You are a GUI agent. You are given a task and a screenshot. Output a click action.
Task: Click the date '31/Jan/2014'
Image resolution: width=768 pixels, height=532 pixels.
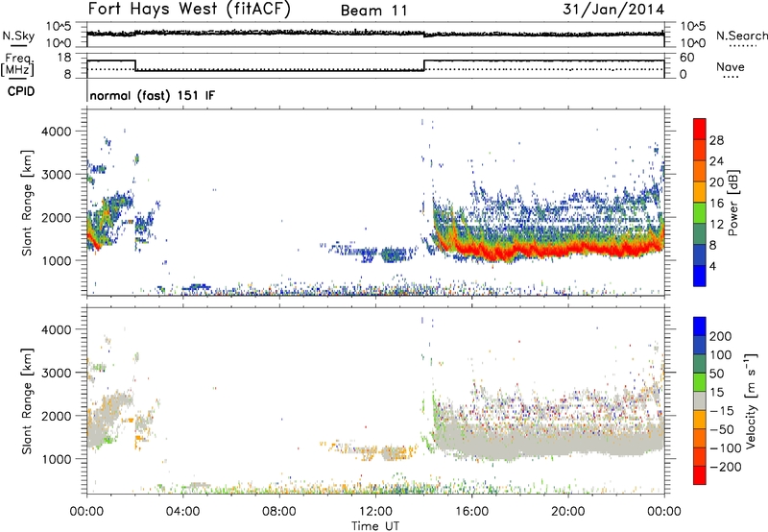[613, 10]
